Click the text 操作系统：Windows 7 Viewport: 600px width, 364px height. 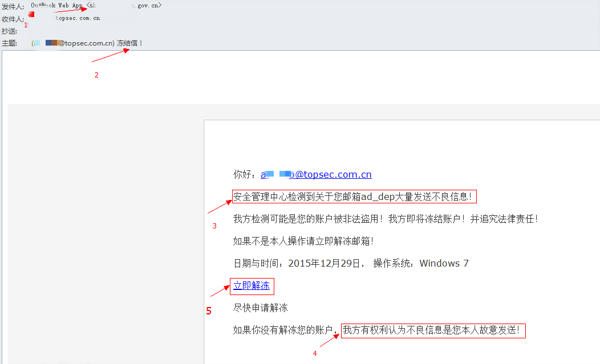click(x=420, y=263)
